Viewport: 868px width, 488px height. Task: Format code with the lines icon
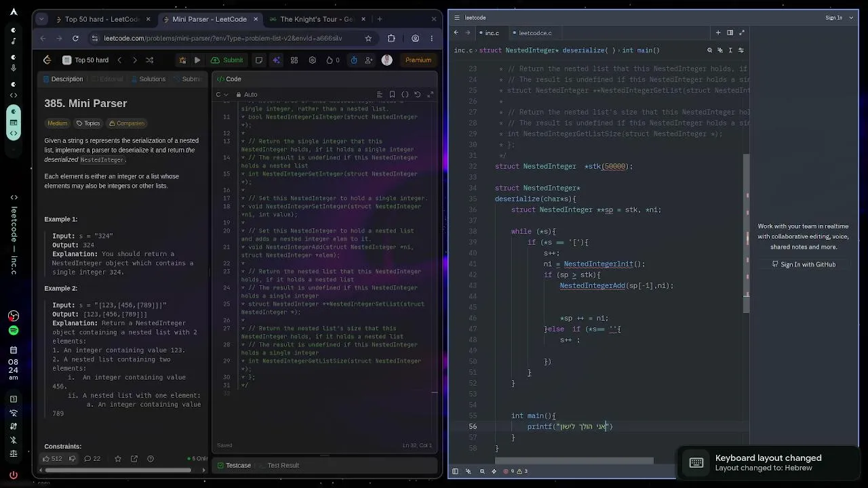379,94
